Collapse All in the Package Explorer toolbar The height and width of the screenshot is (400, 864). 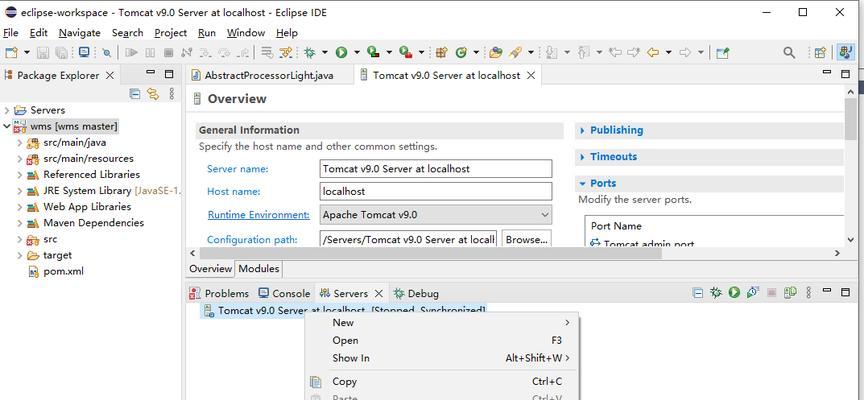click(x=134, y=94)
